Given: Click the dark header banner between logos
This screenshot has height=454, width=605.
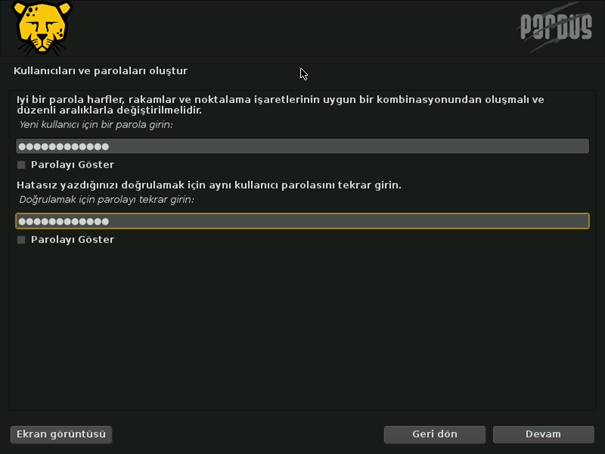Looking at the screenshot, I should pos(300,25).
